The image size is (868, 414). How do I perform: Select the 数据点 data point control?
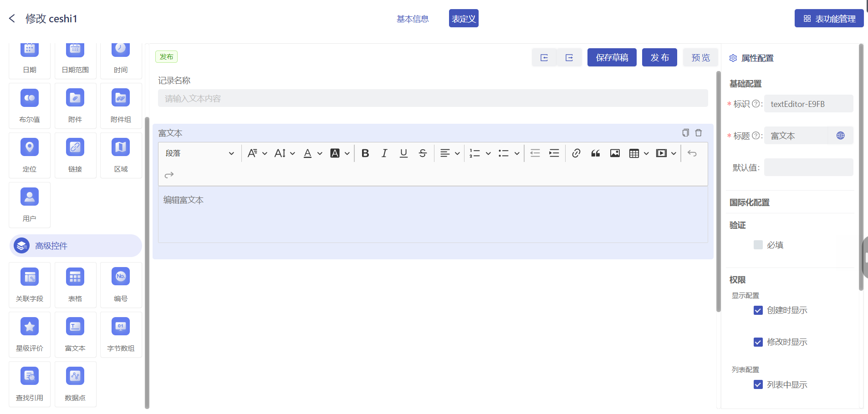pyautogui.click(x=75, y=384)
